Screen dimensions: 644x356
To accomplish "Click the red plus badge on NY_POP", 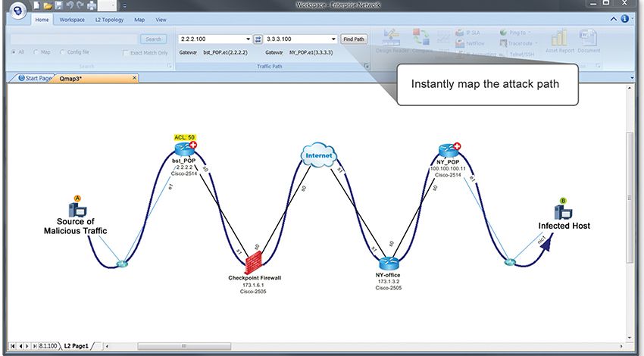I will pyautogui.click(x=457, y=146).
